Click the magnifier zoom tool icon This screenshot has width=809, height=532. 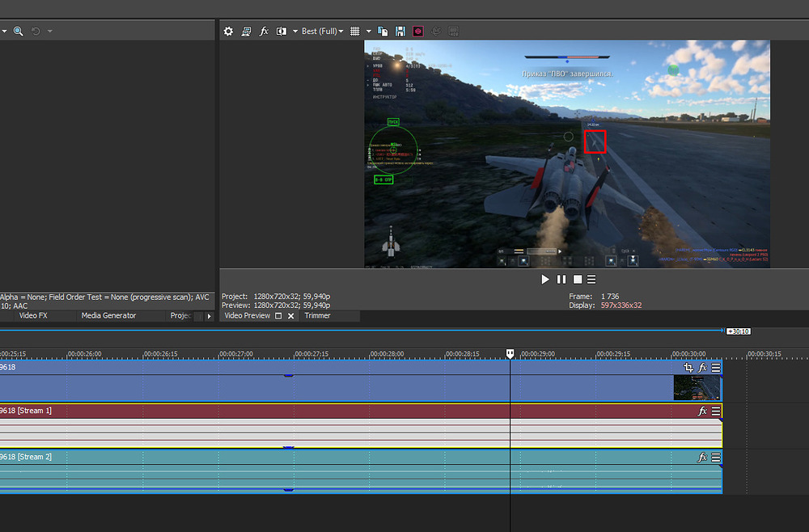18,32
